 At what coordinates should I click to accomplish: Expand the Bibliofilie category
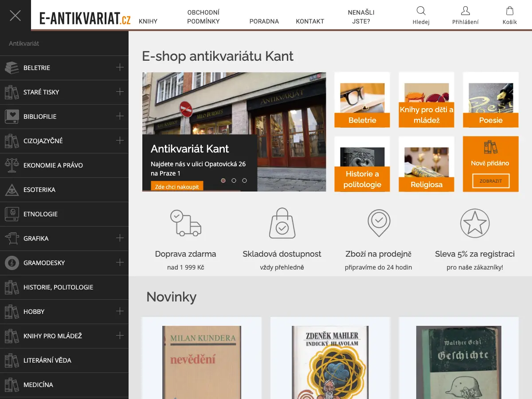point(120,116)
